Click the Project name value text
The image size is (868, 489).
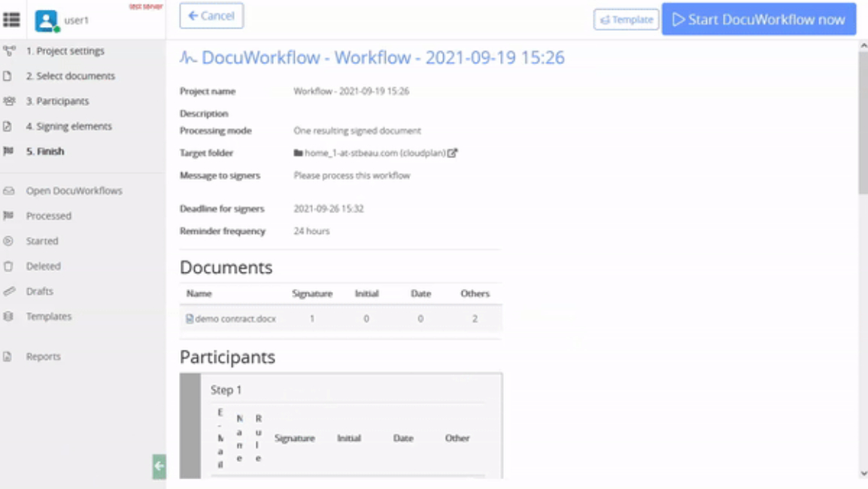point(351,91)
